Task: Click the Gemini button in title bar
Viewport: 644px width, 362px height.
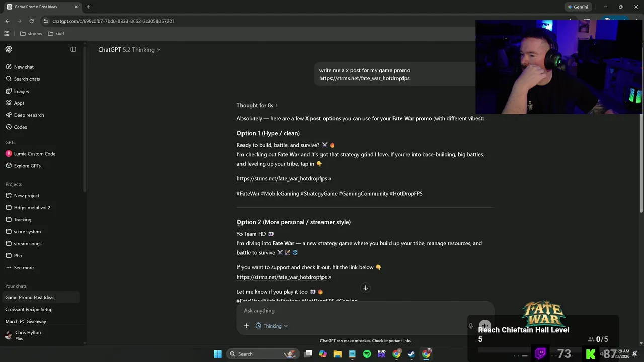Action: 578,7
